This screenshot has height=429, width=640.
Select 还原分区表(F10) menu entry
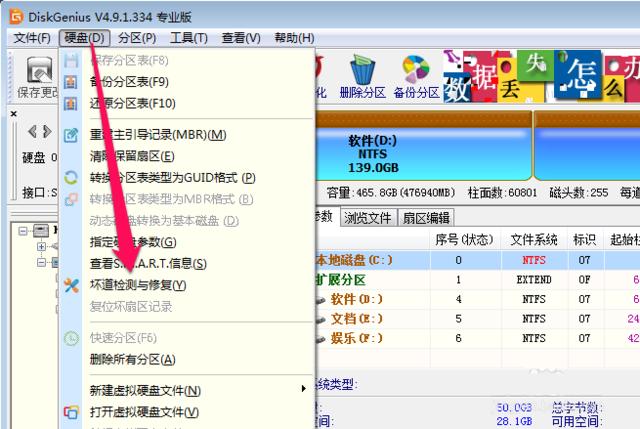(133, 103)
